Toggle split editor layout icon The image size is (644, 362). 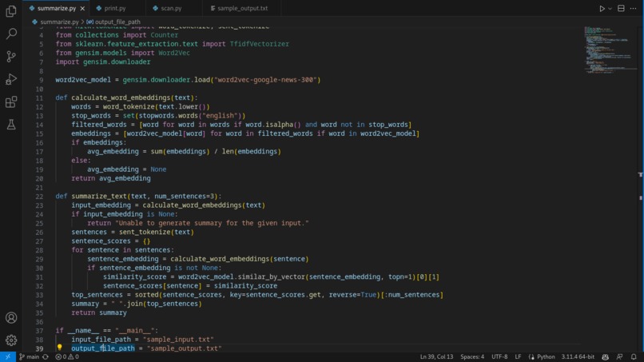click(621, 8)
